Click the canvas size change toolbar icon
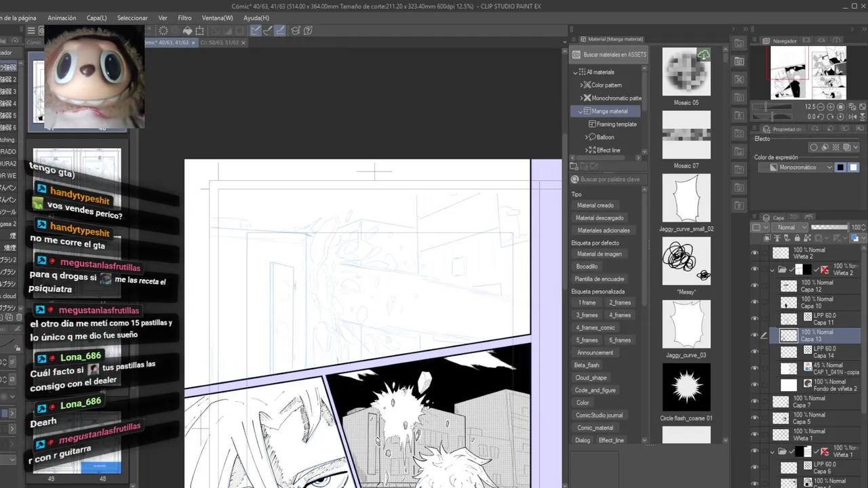868x488 pixels. [199, 30]
